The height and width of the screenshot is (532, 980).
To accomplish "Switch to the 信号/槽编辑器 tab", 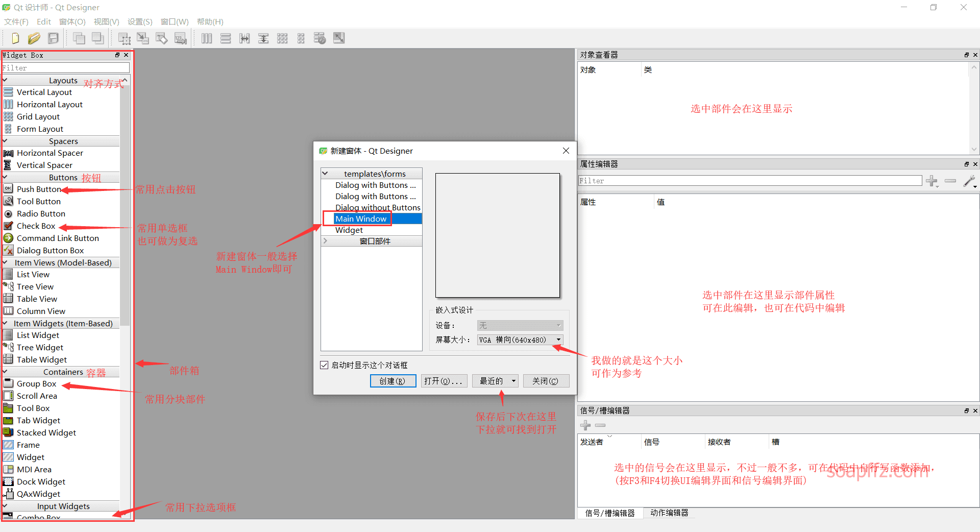I will [x=610, y=513].
